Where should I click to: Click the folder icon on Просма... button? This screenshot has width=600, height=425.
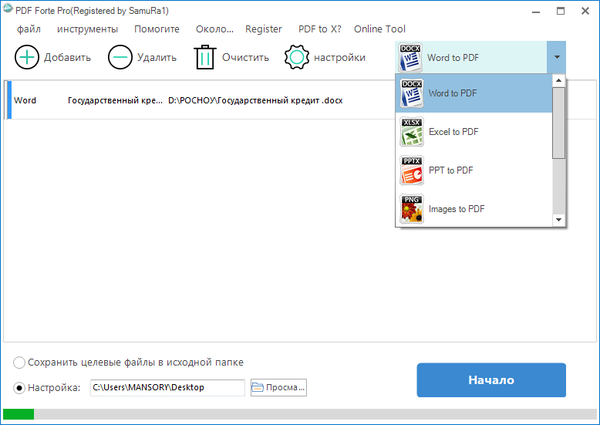258,388
